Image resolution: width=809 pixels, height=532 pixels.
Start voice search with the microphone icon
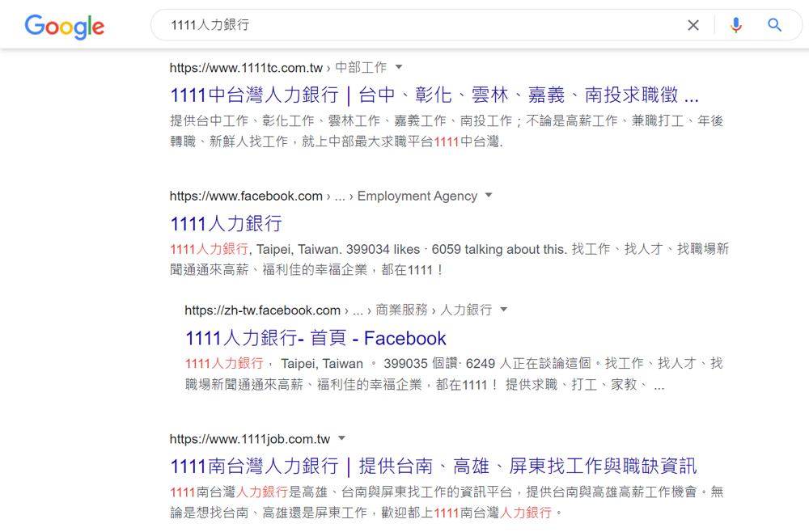coord(735,25)
